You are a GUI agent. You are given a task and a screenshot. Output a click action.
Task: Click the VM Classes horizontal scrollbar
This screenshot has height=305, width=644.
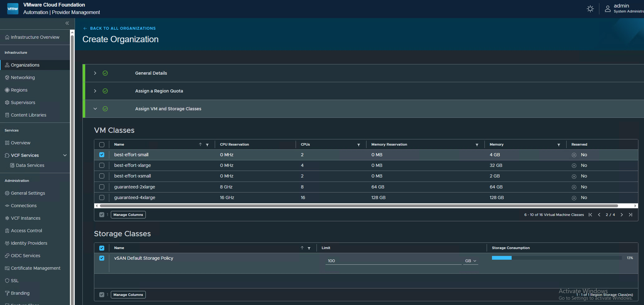pyautogui.click(x=359, y=206)
